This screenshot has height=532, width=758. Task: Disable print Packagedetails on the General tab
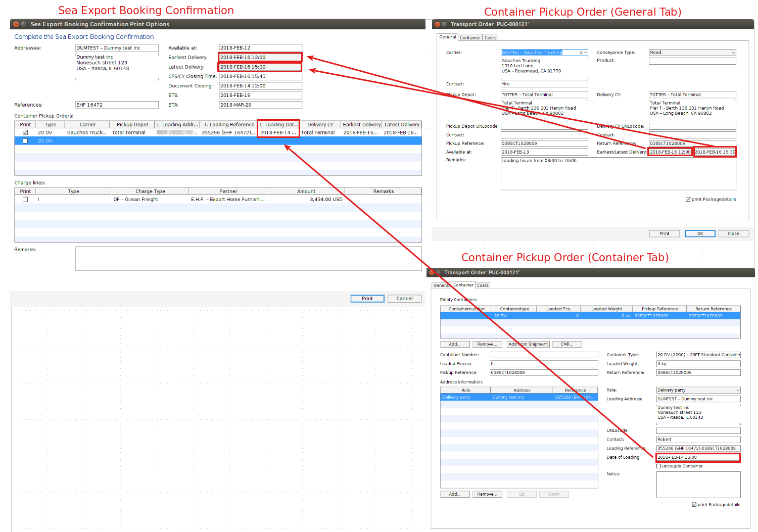[x=688, y=199]
